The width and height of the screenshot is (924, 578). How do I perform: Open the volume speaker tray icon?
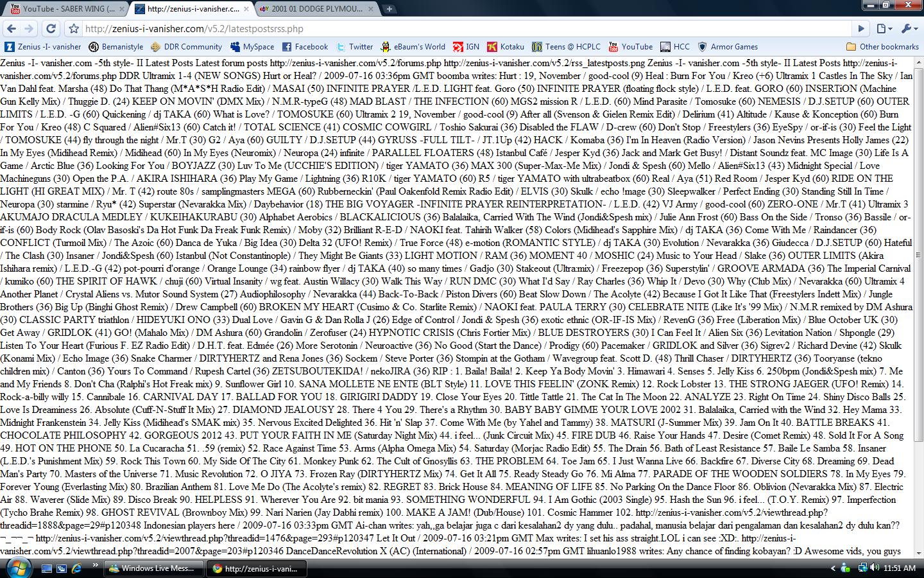pos(875,568)
